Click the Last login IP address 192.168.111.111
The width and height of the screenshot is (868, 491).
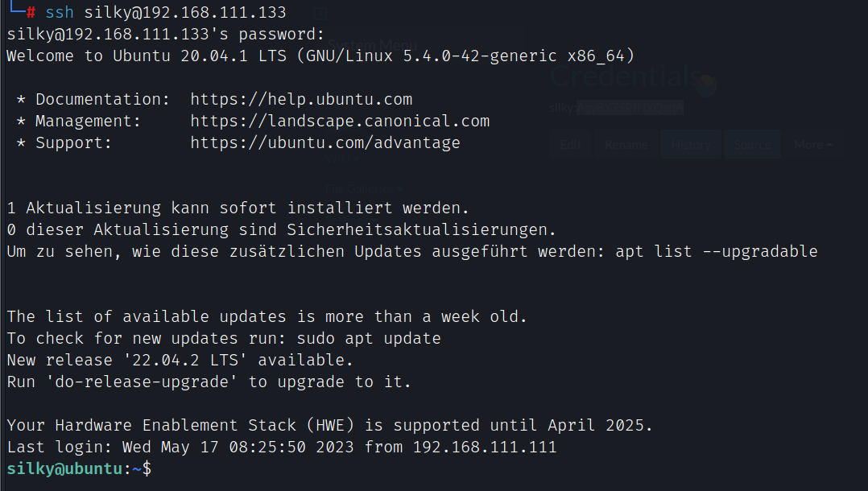(484, 448)
